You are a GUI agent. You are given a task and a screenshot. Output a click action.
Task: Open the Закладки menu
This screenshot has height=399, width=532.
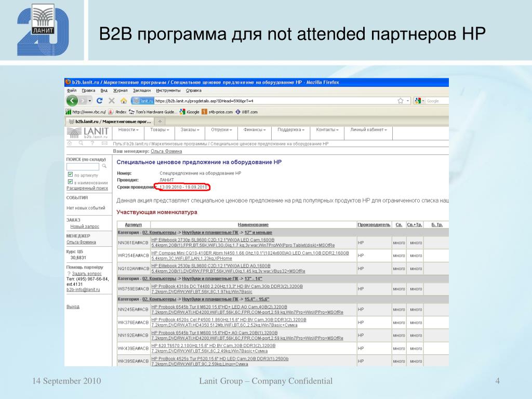pos(142,90)
